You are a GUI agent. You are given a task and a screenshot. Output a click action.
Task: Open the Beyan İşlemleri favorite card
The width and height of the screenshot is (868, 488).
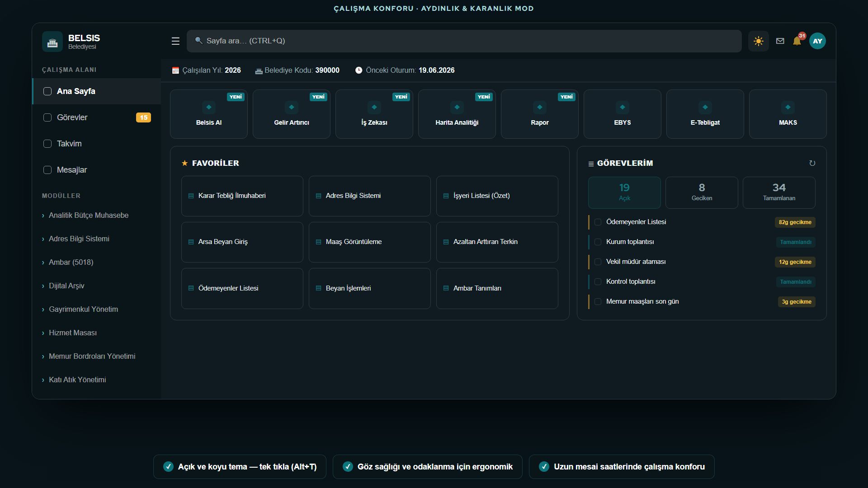pos(370,288)
